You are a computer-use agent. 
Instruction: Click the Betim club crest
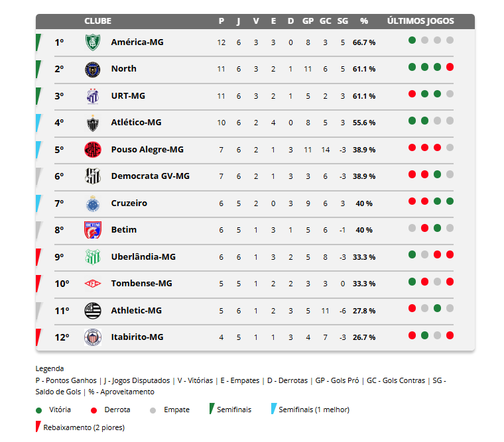(92, 230)
